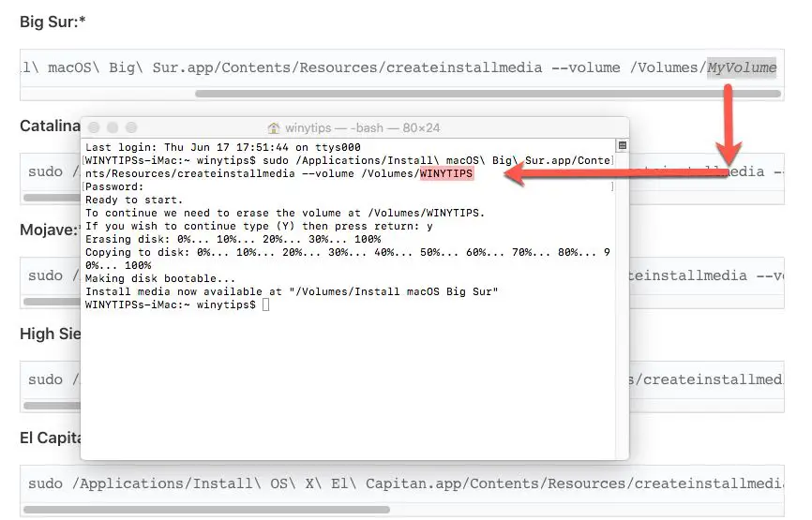
Task: Click the 'Erasing disk' progress line
Action: click(x=233, y=239)
